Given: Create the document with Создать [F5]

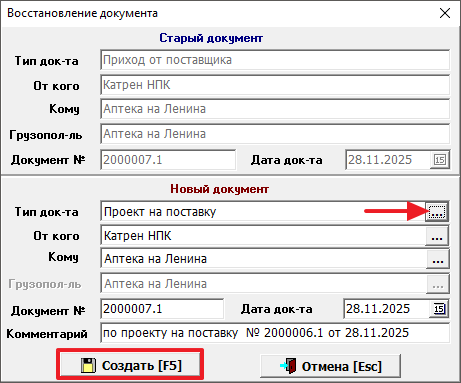Looking at the screenshot, I should tap(130, 366).
